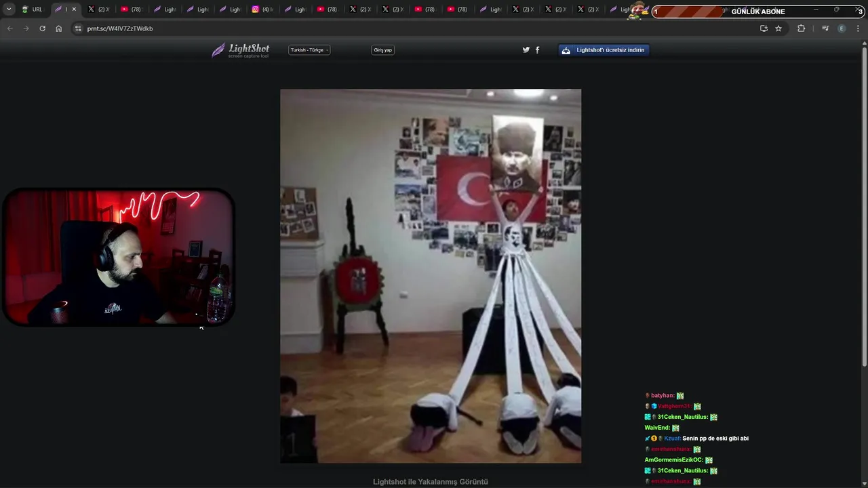Switch to the URL tab
Viewport: 868px width, 488px height.
pos(32,9)
